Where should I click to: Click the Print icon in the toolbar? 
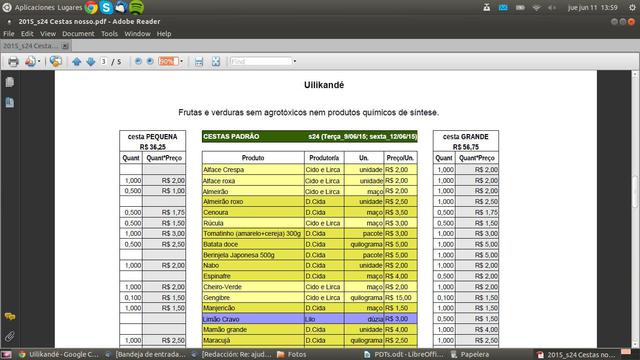13,62
